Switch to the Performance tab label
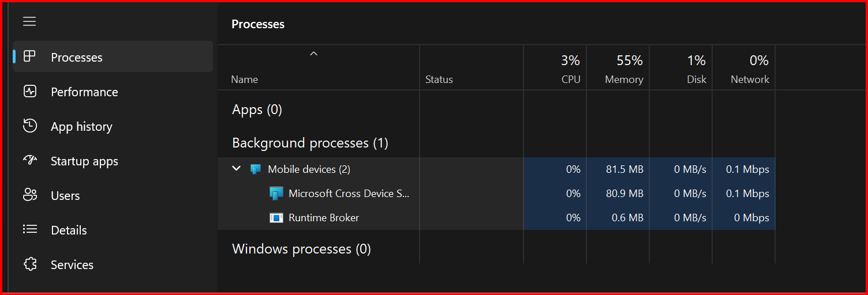 click(x=84, y=92)
